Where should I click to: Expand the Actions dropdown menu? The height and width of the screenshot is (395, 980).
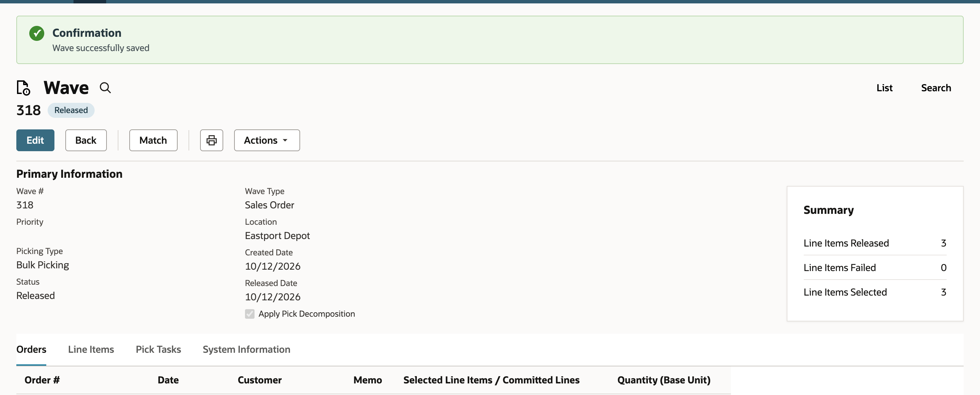point(267,140)
